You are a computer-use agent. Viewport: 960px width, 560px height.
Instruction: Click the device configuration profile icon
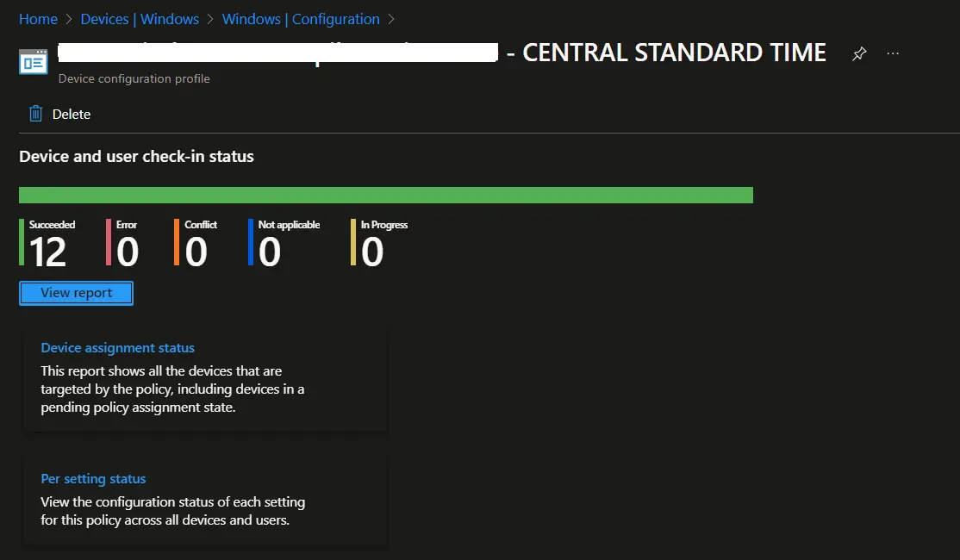pyautogui.click(x=33, y=62)
